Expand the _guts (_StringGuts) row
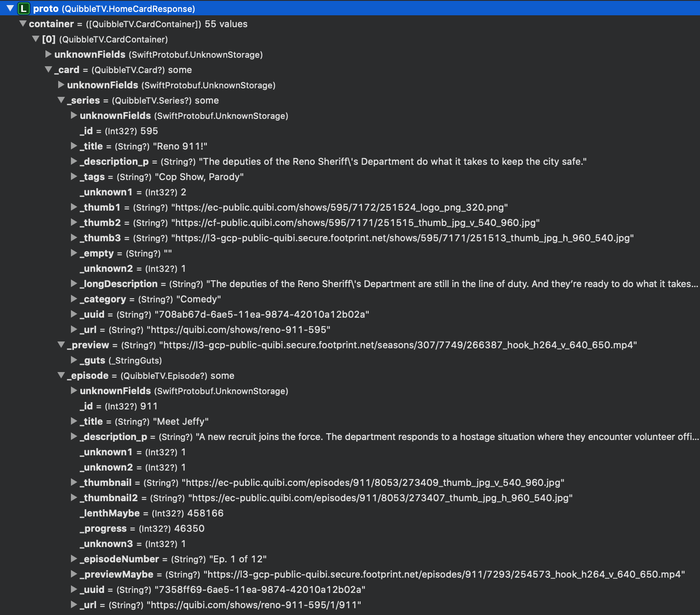Screen dimensions: 700x615 tap(74, 360)
